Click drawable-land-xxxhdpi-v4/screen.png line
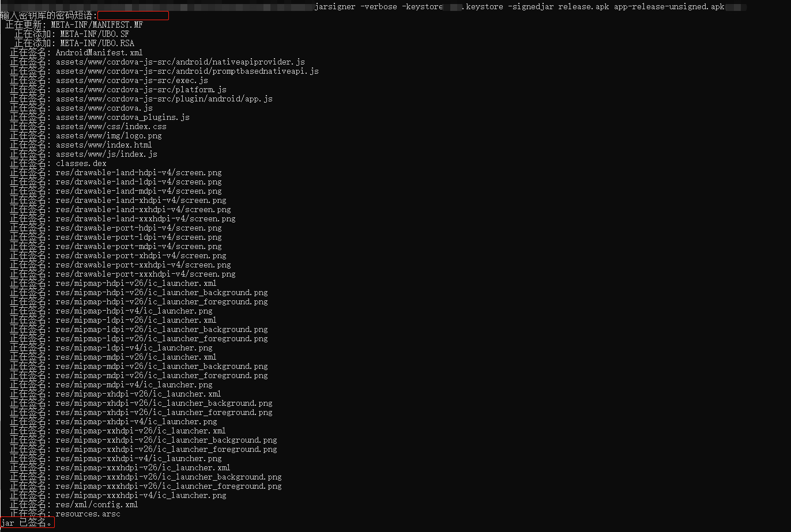This screenshot has height=532, width=791. click(x=122, y=218)
